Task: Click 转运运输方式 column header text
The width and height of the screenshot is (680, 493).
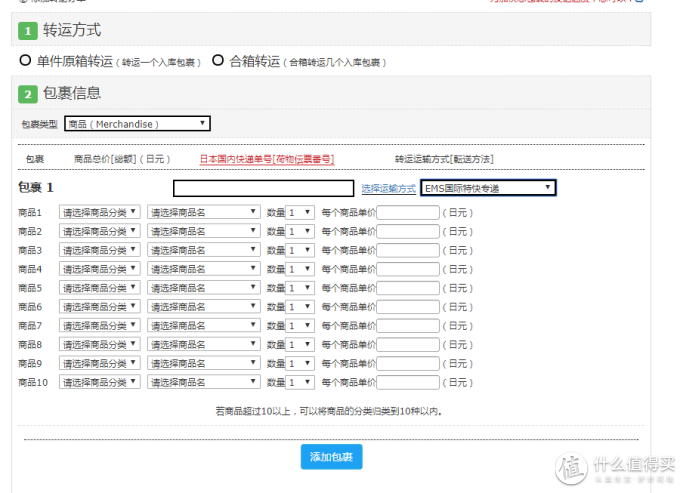Action: coord(444,159)
